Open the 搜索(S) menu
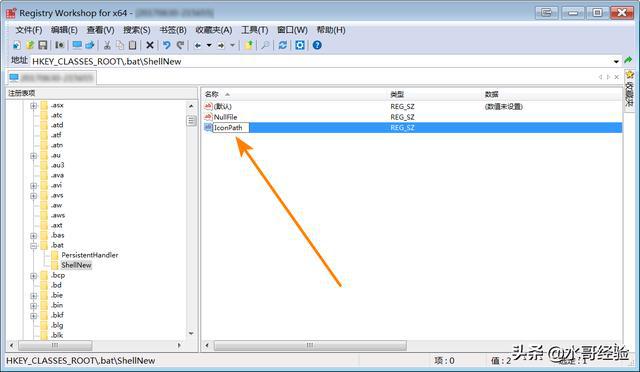 (x=137, y=30)
